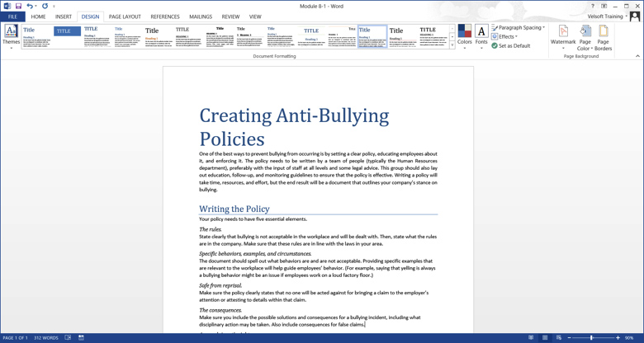The height and width of the screenshot is (343, 644).
Task: Save the document from quick access toolbar
Action: 18,6
